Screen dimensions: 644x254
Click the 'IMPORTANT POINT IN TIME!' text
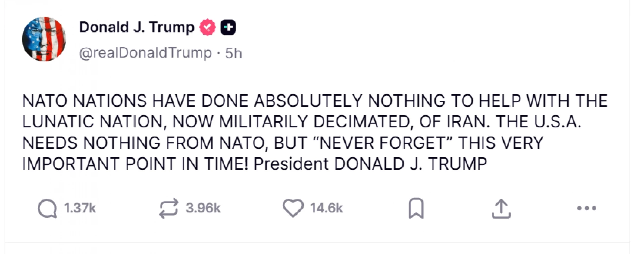click(135, 164)
